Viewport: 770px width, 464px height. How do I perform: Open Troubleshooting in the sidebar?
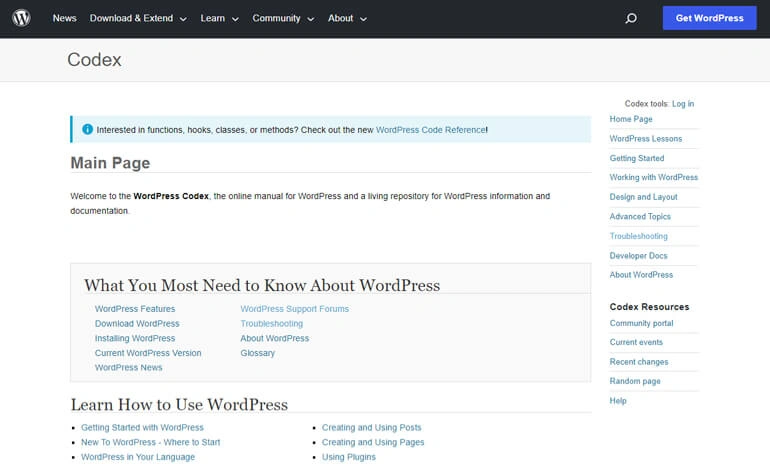click(638, 236)
